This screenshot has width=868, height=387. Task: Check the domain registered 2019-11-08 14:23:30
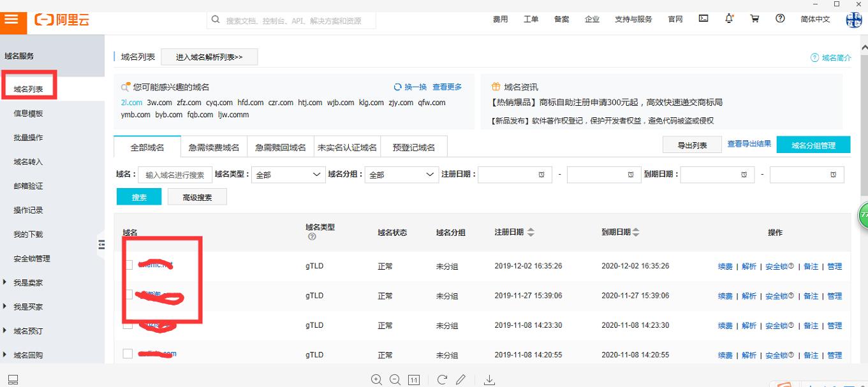click(x=128, y=325)
